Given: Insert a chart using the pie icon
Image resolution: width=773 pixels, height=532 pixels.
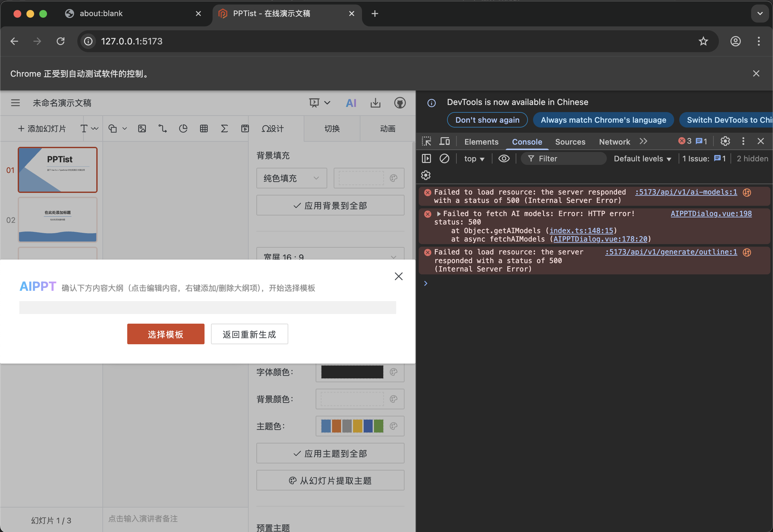Looking at the screenshot, I should [x=183, y=129].
